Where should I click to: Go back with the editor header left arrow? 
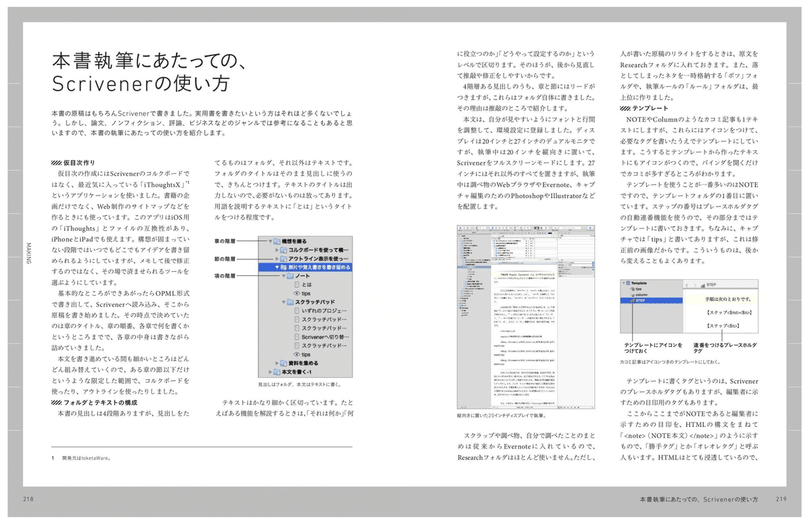[x=687, y=286]
